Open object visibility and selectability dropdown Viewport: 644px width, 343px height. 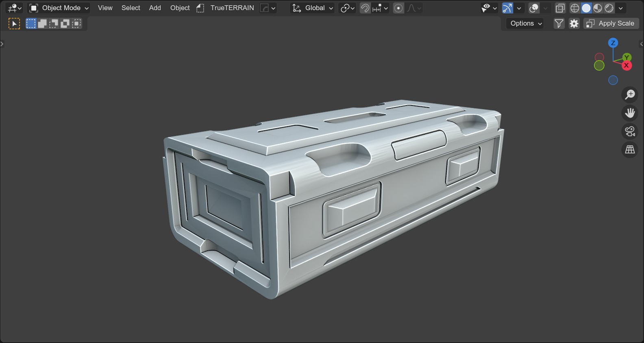point(489,8)
